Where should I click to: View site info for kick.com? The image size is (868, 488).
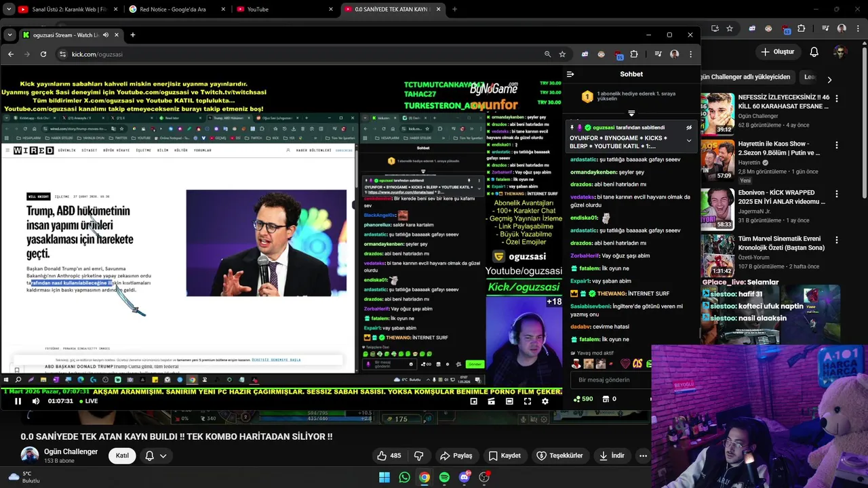pos(62,54)
